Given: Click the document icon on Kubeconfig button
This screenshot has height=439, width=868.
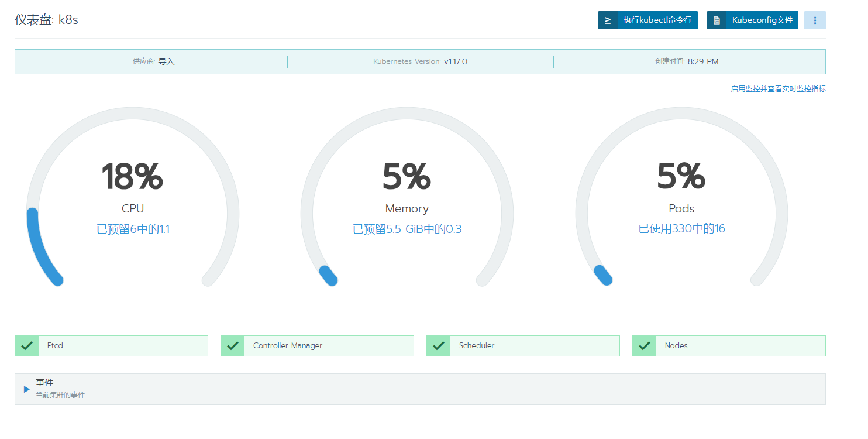Looking at the screenshot, I should [716, 20].
